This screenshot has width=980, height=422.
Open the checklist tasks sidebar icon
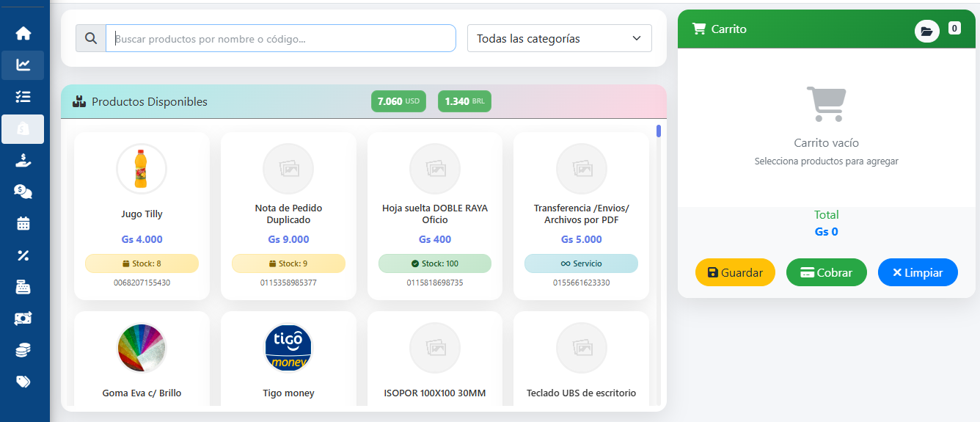[x=23, y=96]
